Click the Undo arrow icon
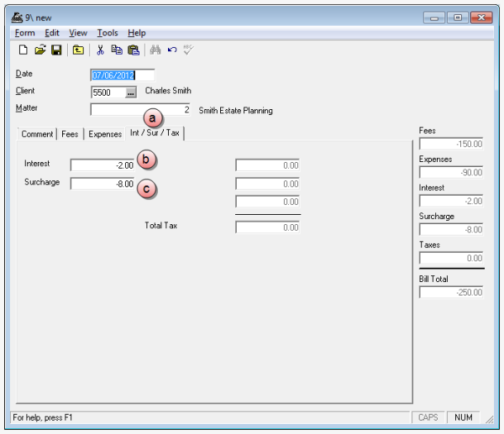 point(172,50)
